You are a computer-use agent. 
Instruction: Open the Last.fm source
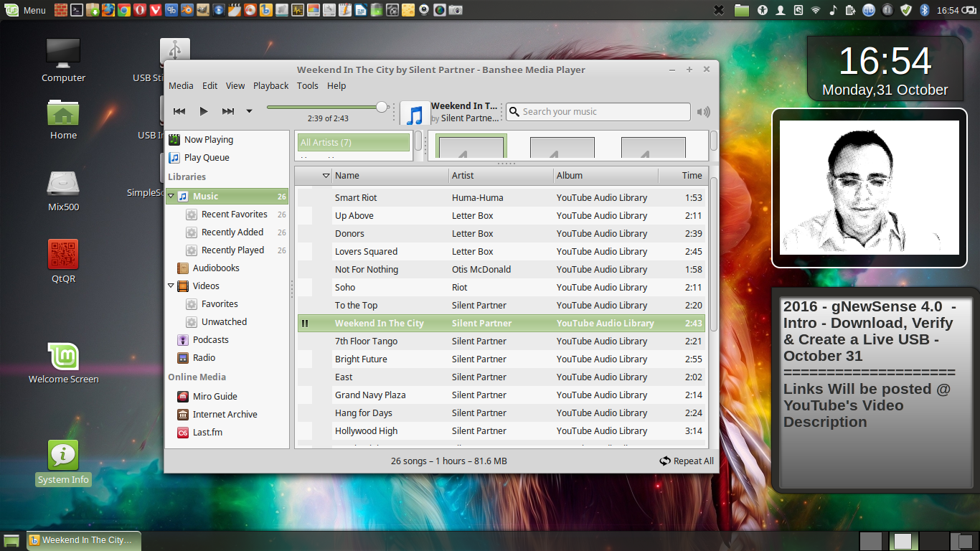pos(227,432)
